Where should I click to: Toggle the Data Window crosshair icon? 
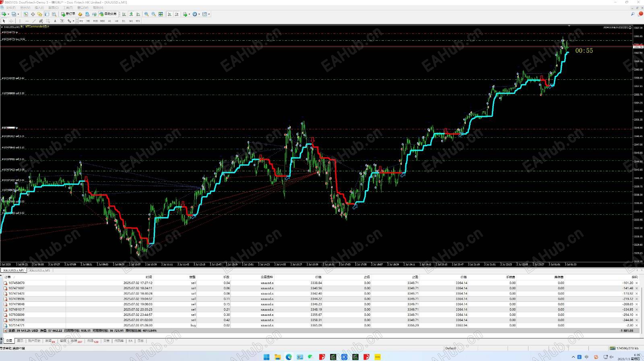tap(33, 14)
